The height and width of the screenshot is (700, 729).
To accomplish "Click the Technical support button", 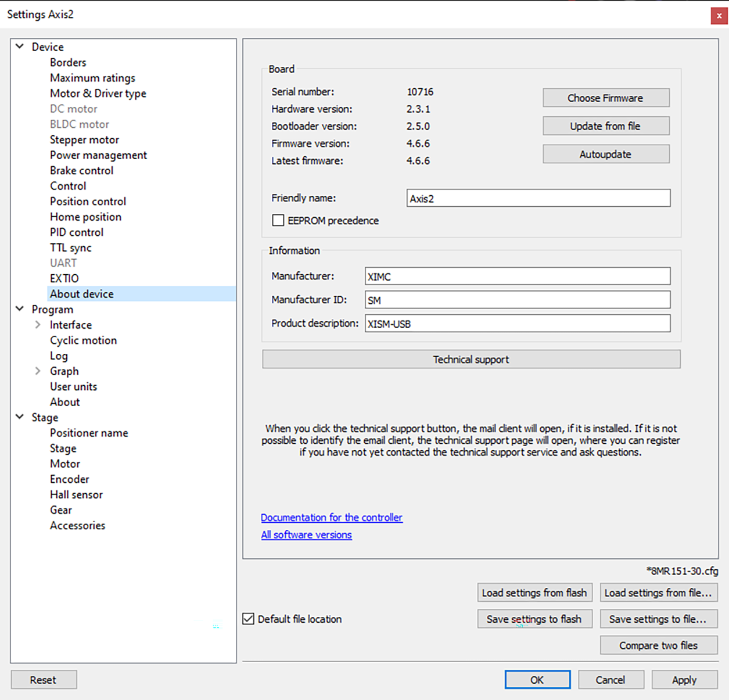I will pos(471,360).
